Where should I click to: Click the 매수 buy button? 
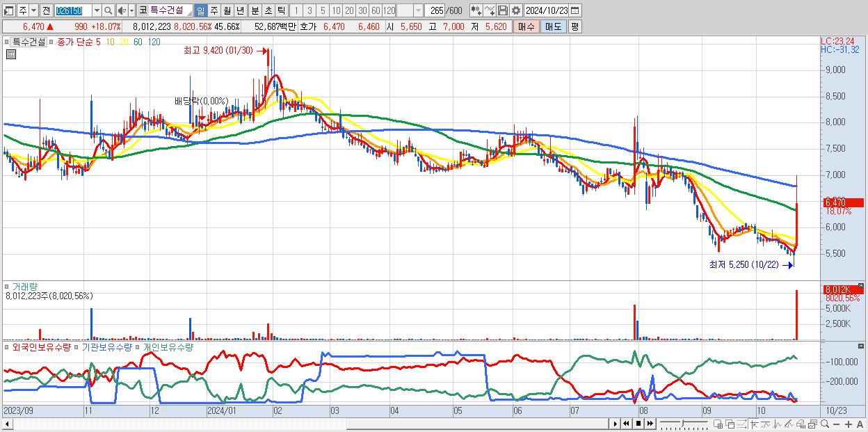[x=526, y=26]
